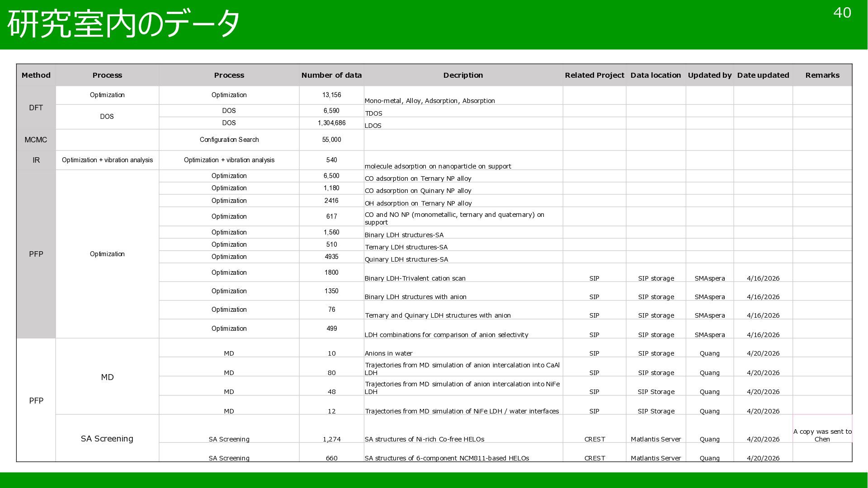
Task: Click the Date updated column header
Action: click(x=763, y=75)
